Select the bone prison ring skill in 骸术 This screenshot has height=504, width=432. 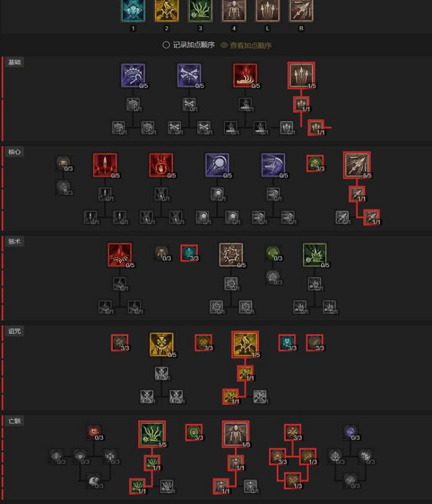click(231, 255)
